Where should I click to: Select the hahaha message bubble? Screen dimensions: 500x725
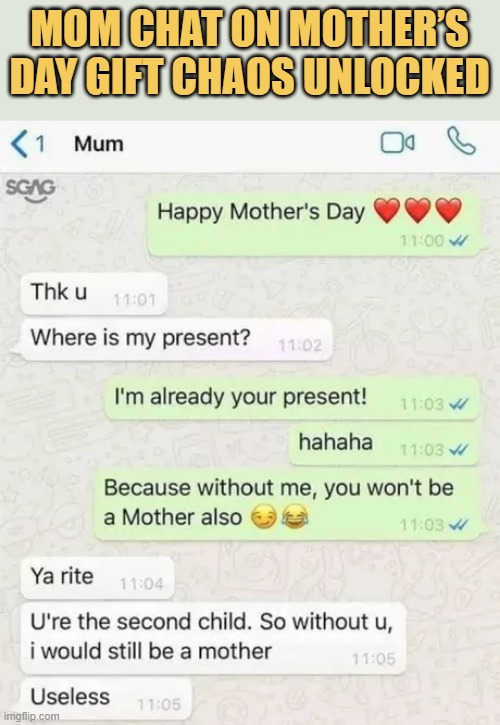[x=384, y=444]
